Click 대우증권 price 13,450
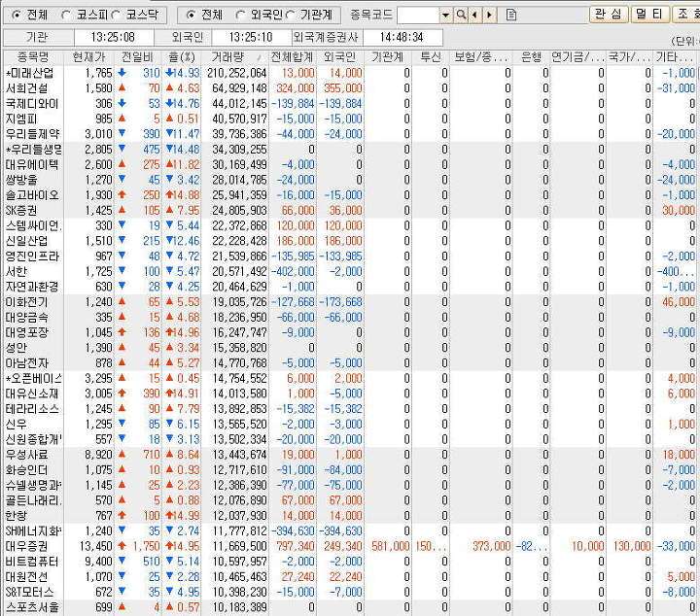Screen dimensions: 700x616 96,546
